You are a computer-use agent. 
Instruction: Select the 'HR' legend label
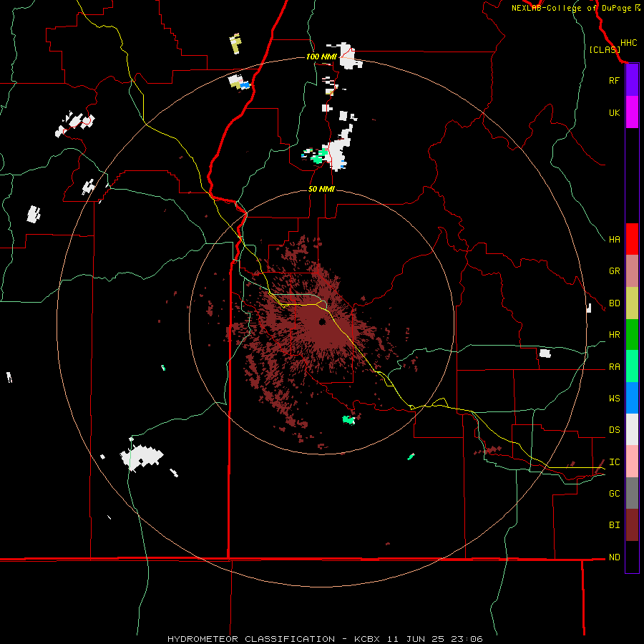point(614,335)
